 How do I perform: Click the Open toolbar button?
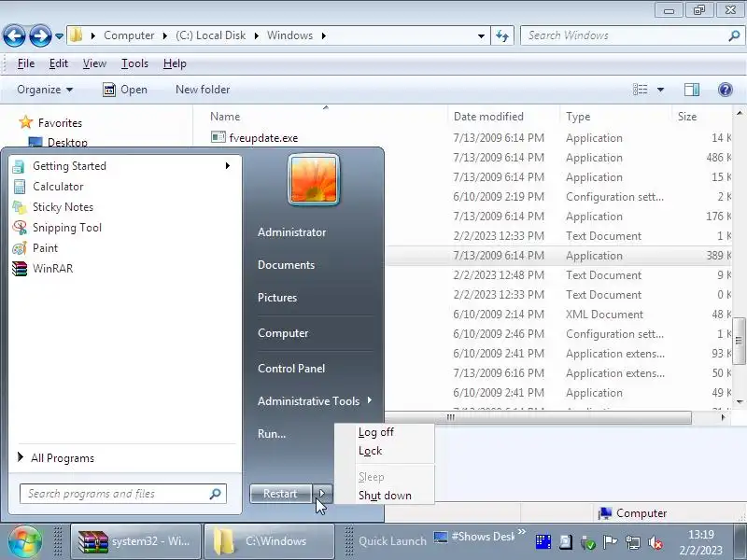[125, 90]
